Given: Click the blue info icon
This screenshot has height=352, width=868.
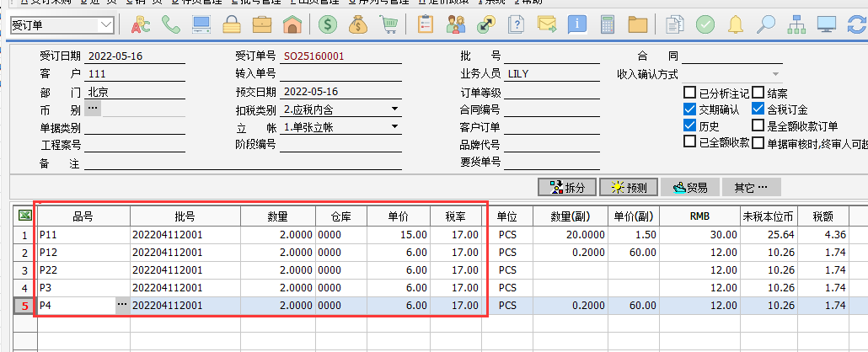Looking at the screenshot, I should pyautogui.click(x=577, y=24).
